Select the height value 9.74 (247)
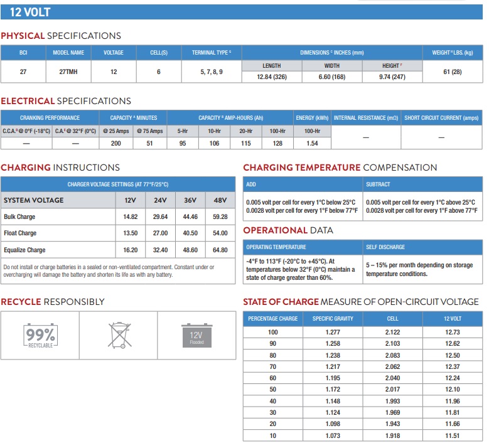The width and height of the screenshot is (489, 448). (392, 77)
